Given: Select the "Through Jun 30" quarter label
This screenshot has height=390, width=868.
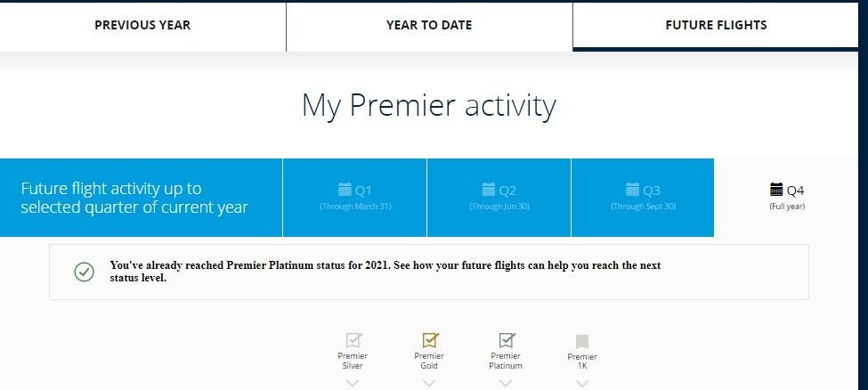Looking at the screenshot, I should [499, 207].
